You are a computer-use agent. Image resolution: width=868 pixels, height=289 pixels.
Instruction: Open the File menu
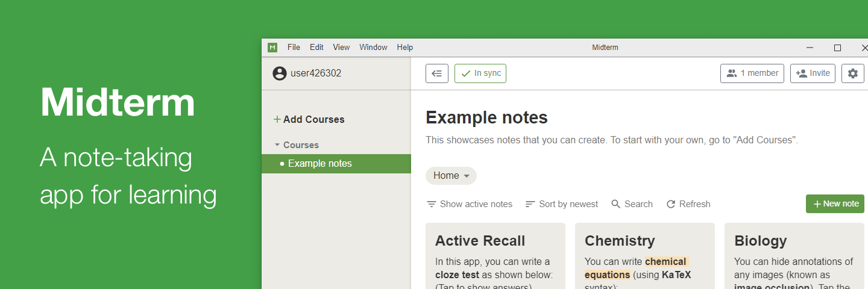coord(294,48)
